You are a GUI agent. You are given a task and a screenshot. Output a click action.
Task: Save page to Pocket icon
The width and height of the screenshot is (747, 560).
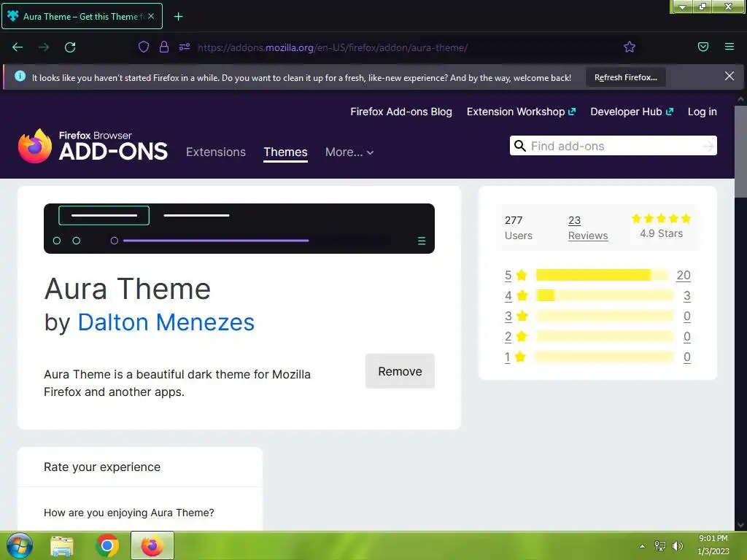[703, 47]
